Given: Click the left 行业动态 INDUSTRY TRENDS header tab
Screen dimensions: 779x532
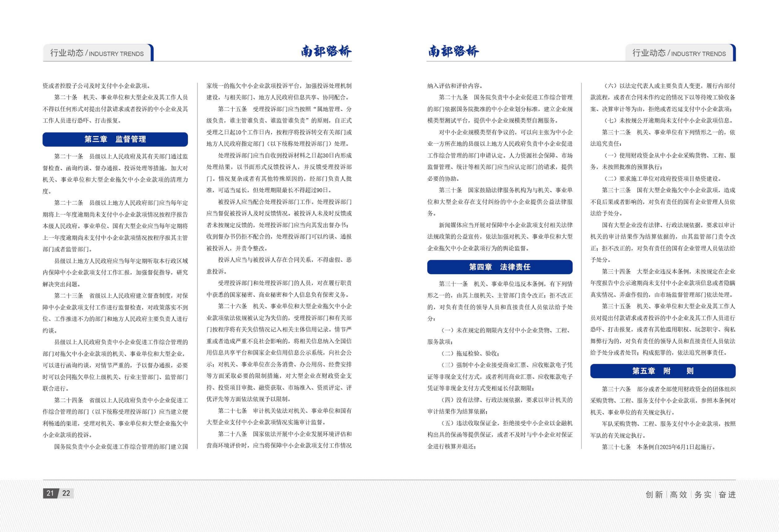Looking at the screenshot, I should point(98,53).
